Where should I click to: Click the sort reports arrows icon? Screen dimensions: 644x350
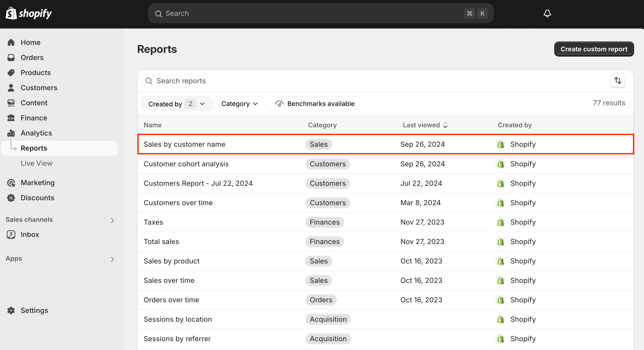617,80
